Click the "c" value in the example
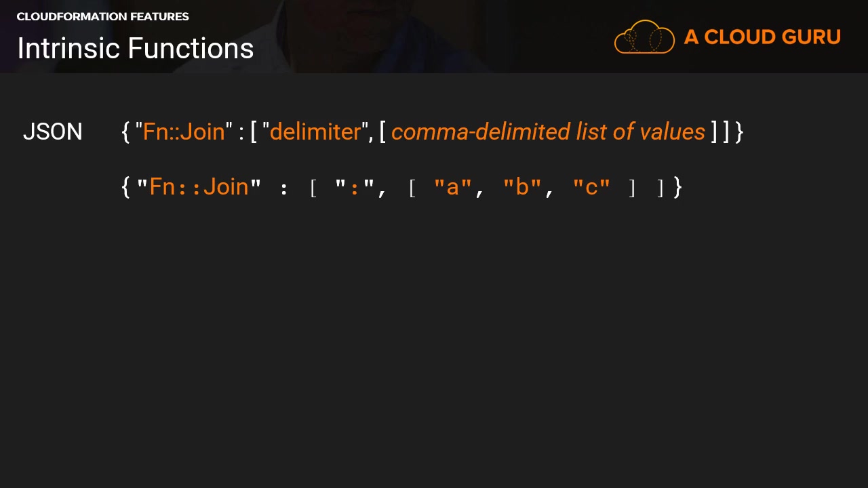The height and width of the screenshot is (488, 868). coord(591,187)
